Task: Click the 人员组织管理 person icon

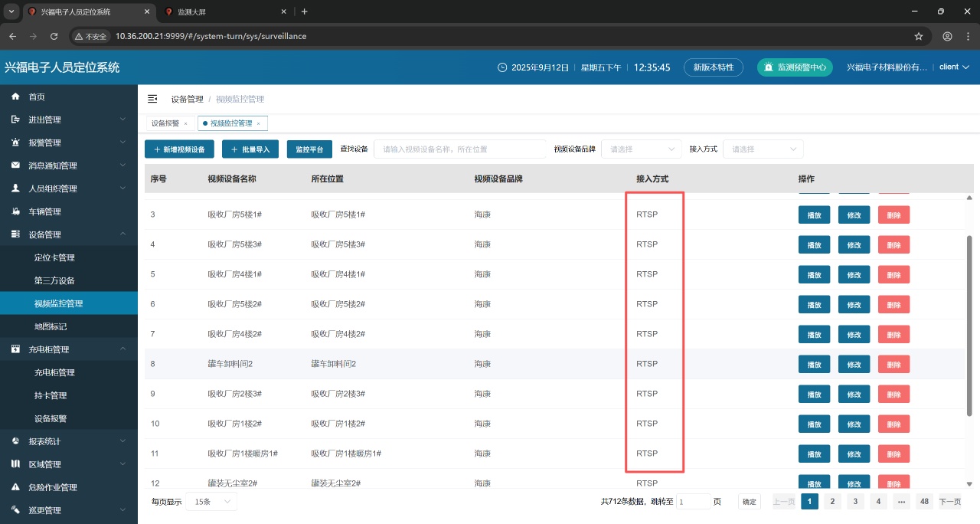Action: click(x=15, y=188)
